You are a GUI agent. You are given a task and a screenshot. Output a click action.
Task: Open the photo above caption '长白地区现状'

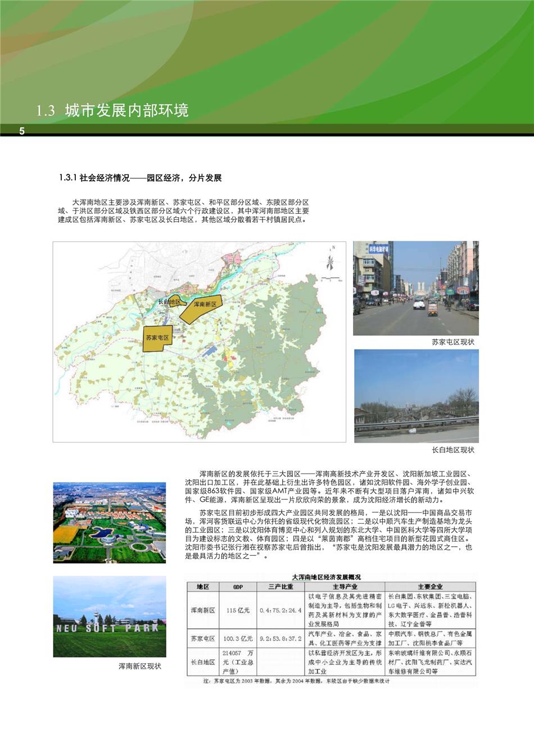point(417,396)
